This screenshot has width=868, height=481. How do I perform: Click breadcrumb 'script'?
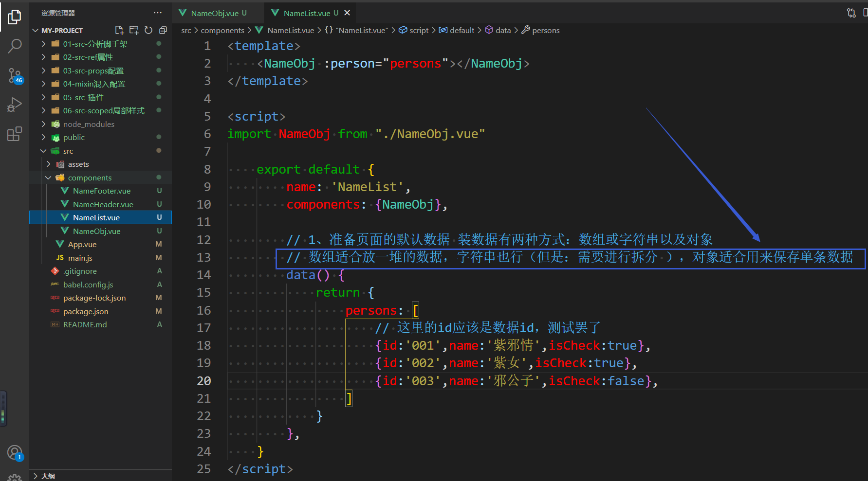coord(419,30)
